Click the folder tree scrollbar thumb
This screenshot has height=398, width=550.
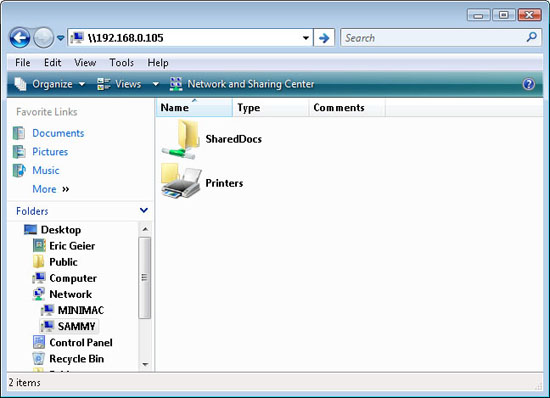click(145, 278)
